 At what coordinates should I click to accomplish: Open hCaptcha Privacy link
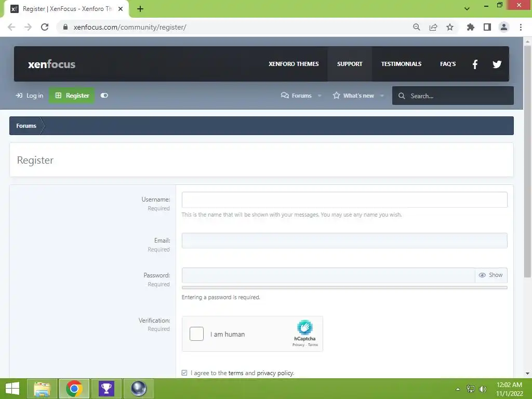coord(298,345)
